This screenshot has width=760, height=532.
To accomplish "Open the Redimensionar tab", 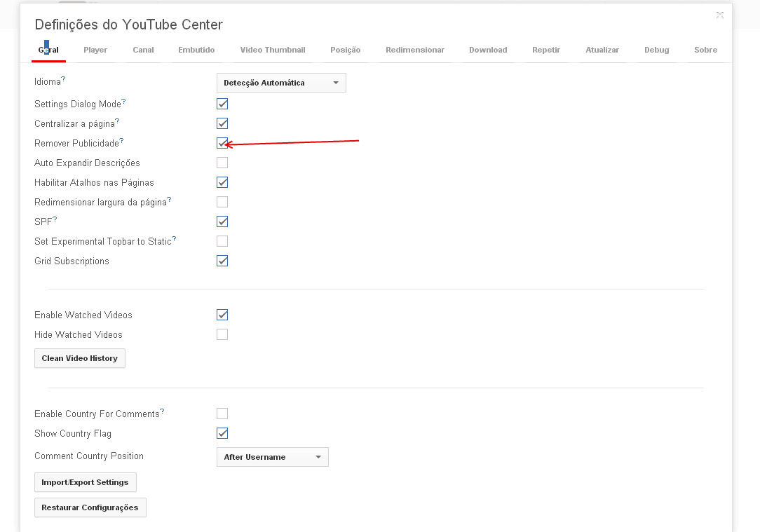I will 415,50.
